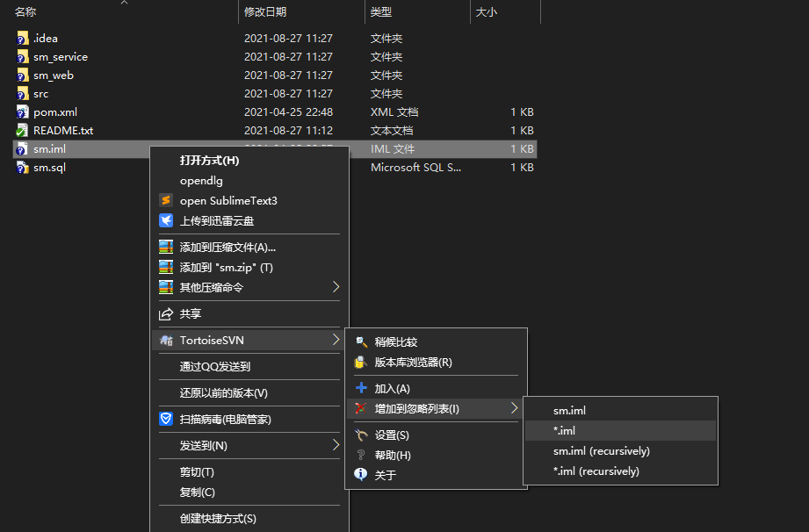Image resolution: width=809 pixels, height=532 pixels.
Task: Click the info icon beside 关于
Action: [x=361, y=474]
